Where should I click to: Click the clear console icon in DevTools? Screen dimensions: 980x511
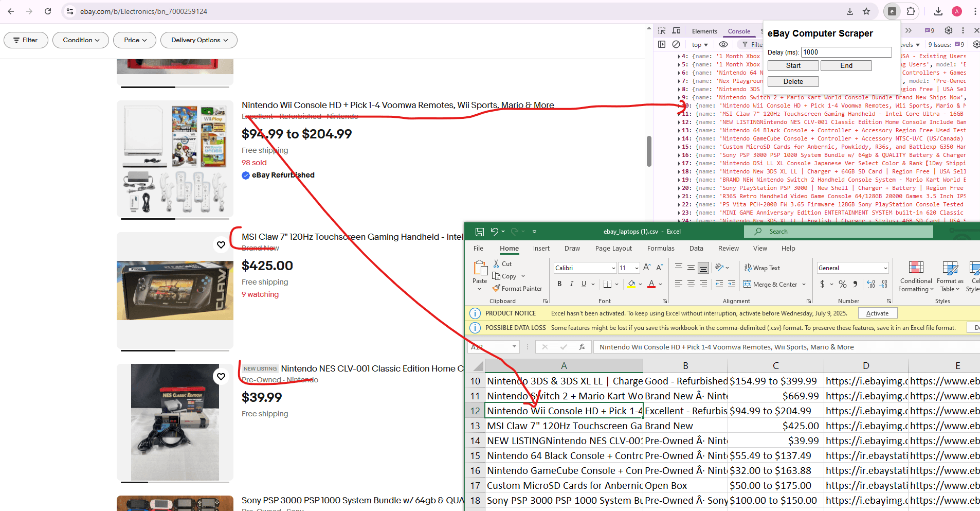[676, 45]
